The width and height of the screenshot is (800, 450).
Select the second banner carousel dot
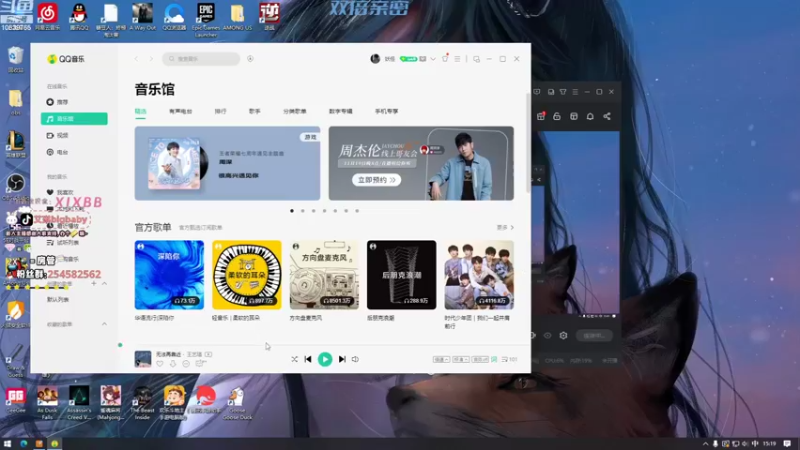click(x=303, y=211)
